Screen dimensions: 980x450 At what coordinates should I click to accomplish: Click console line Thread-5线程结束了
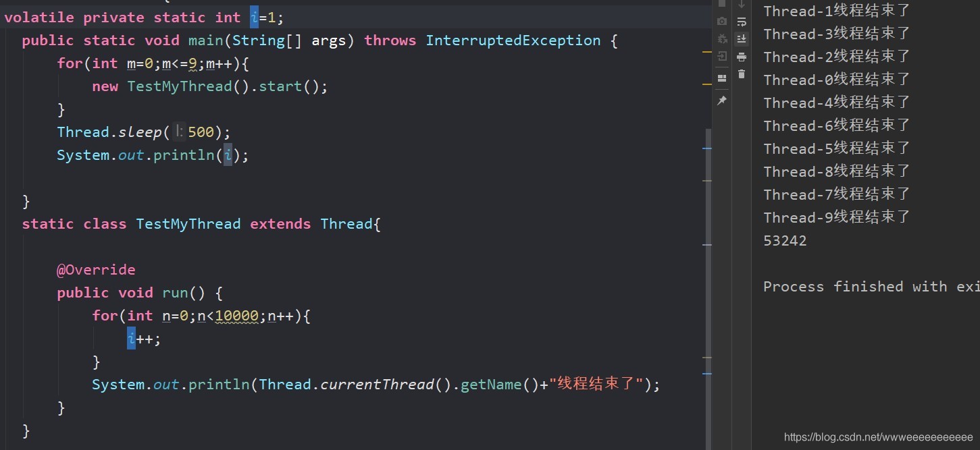point(837,148)
